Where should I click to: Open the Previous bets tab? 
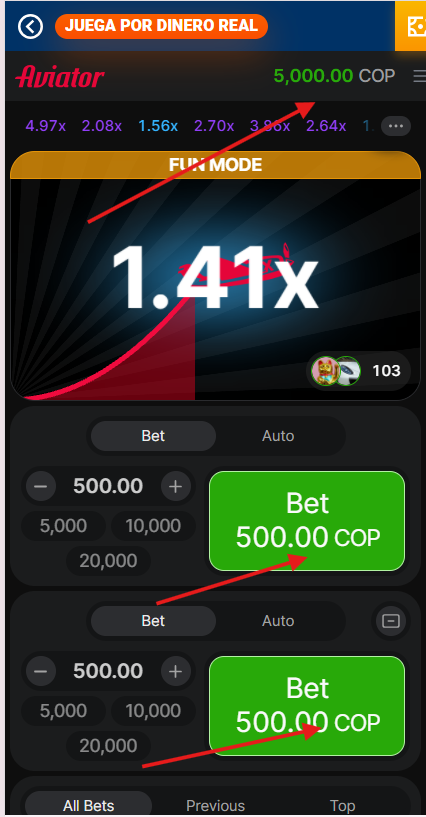coord(215,806)
